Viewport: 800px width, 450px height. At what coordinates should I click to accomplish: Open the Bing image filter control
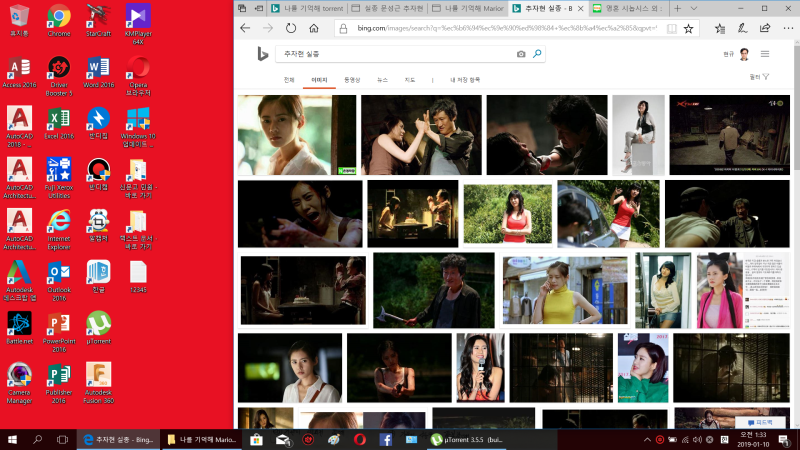pos(759,77)
